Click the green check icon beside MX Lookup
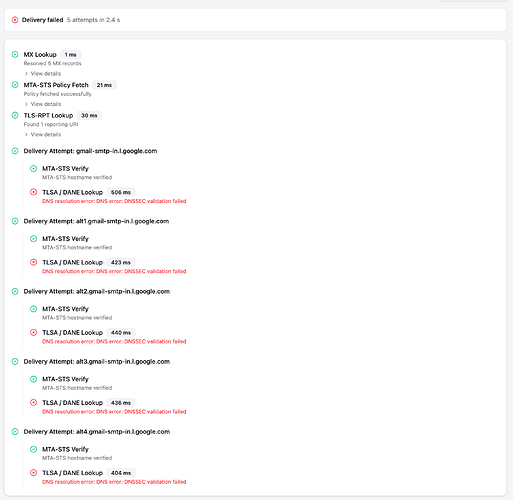Screen dimensions: 513x500 pos(15,54)
